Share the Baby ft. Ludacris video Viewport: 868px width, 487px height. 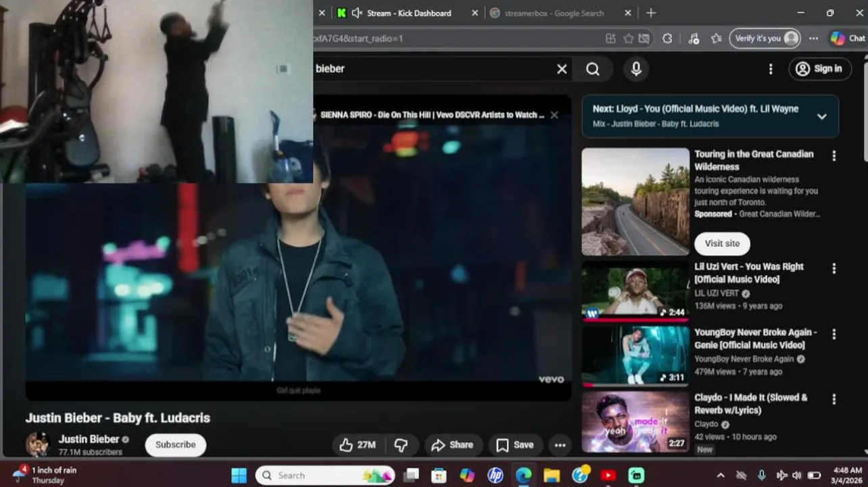click(453, 445)
